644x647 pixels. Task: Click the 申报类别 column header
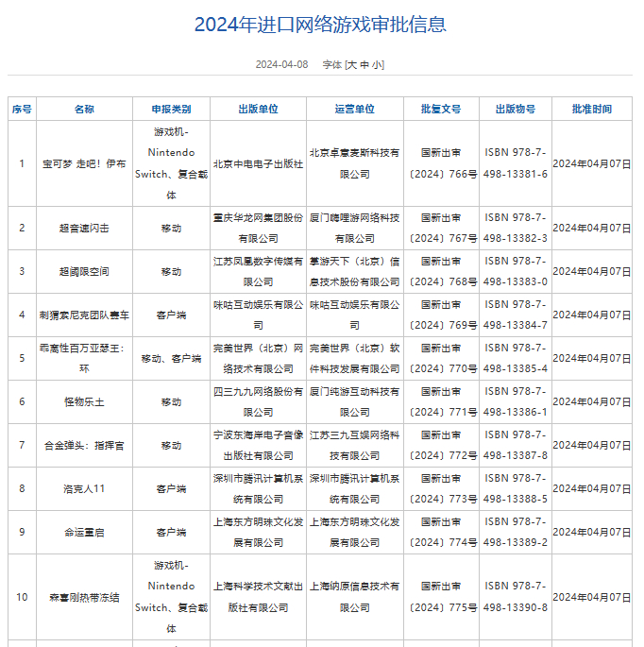[171, 109]
